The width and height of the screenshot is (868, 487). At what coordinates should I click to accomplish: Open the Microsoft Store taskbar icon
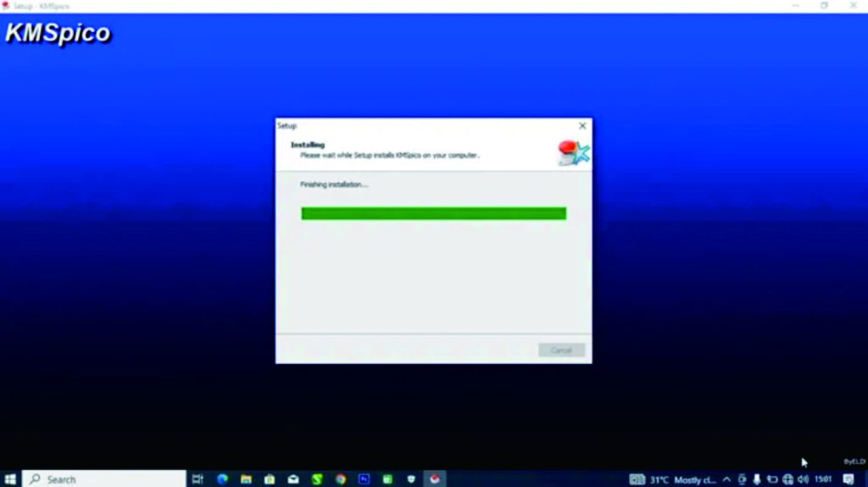coord(270,479)
